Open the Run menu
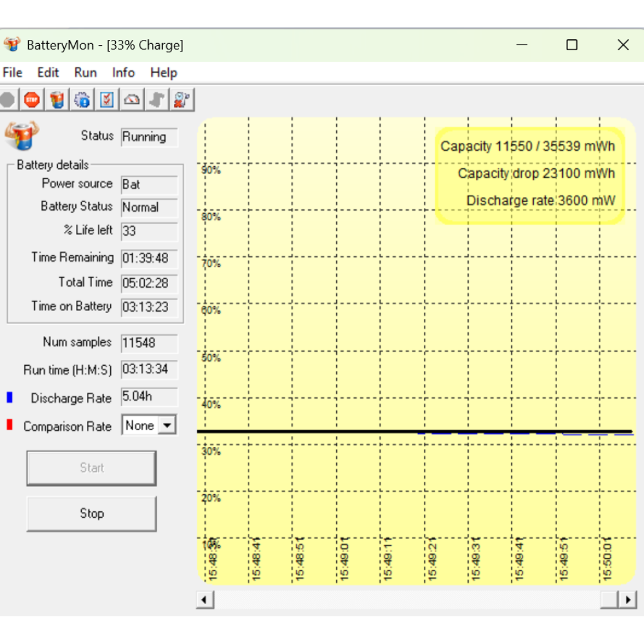 coord(85,73)
